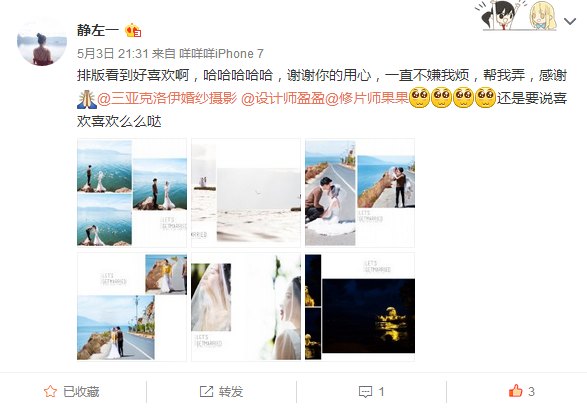Open the 静左一 username link
This screenshot has height=408, width=587.
point(98,30)
